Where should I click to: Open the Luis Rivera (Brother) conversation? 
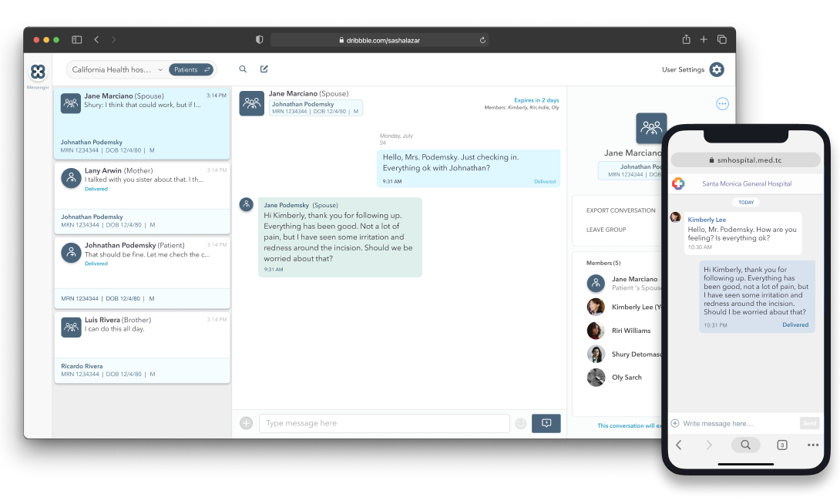(142, 347)
